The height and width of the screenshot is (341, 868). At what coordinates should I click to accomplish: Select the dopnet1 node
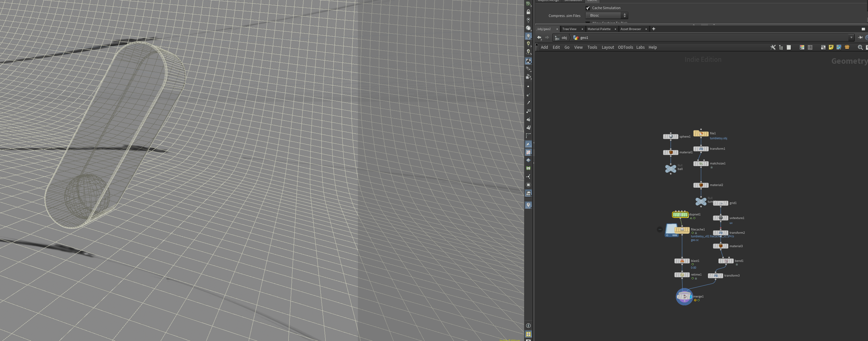[x=680, y=214]
